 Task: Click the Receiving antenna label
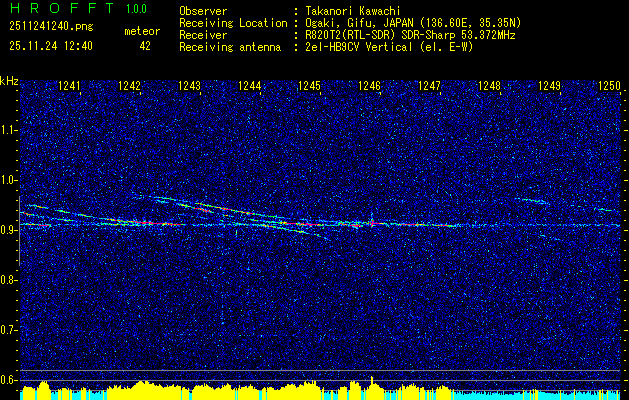click(x=230, y=47)
